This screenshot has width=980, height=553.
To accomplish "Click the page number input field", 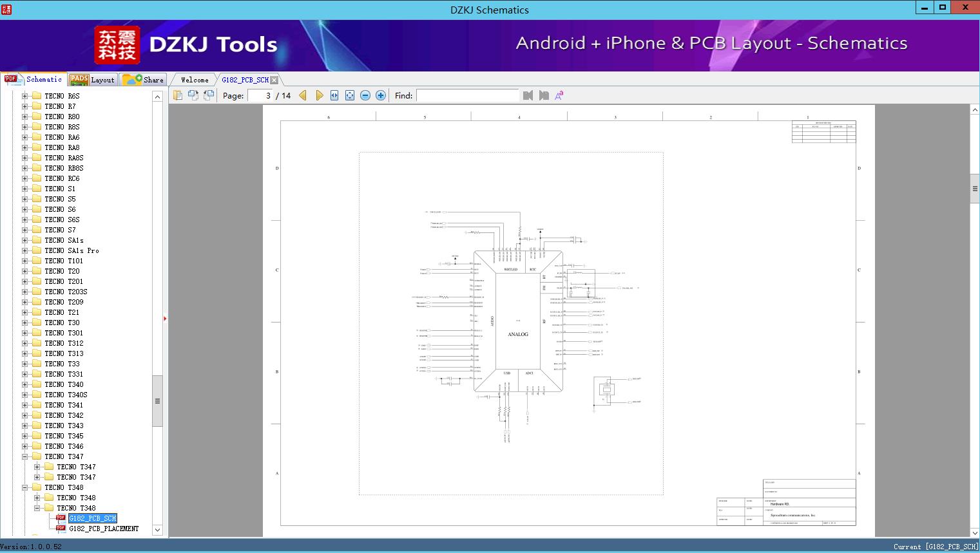I will click(261, 95).
